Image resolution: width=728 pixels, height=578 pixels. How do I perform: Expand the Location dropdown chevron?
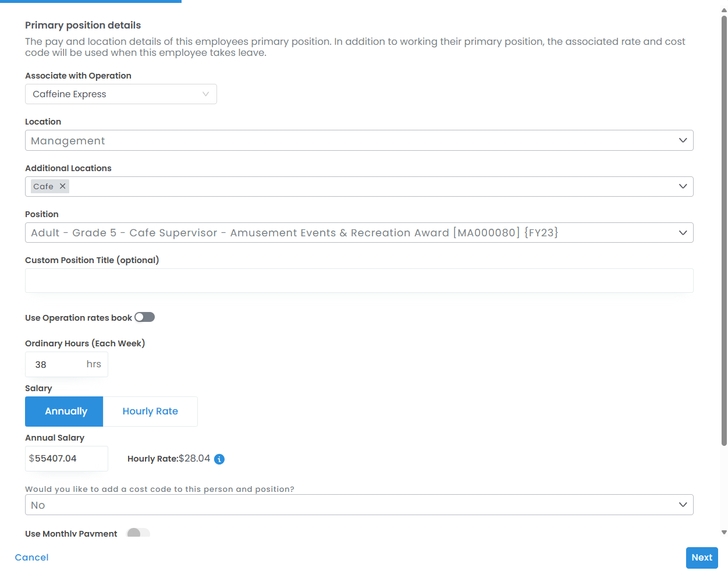[683, 140]
